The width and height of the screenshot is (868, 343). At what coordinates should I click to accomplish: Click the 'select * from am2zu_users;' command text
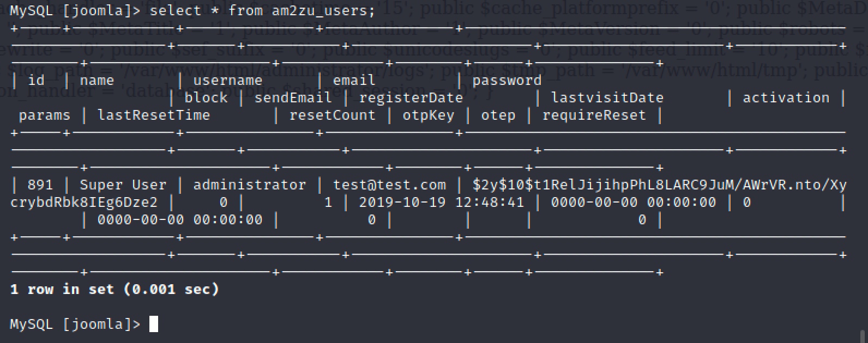262,10
